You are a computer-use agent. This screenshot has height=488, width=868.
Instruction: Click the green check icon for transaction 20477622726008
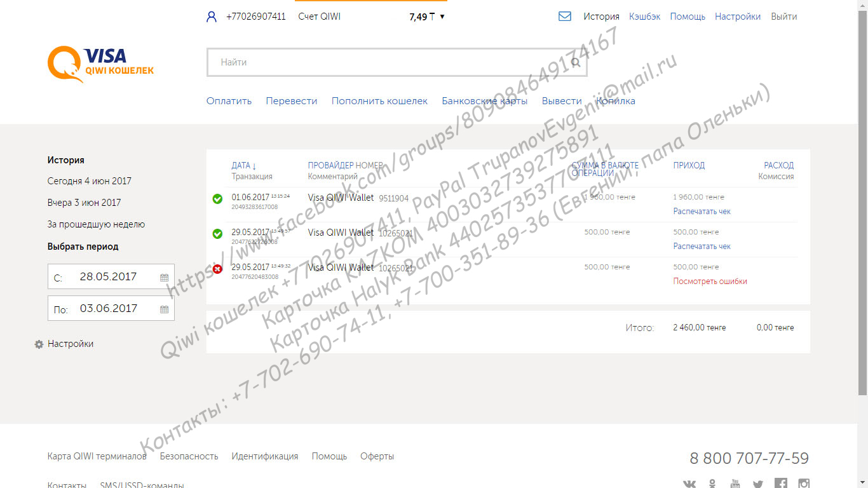(217, 234)
